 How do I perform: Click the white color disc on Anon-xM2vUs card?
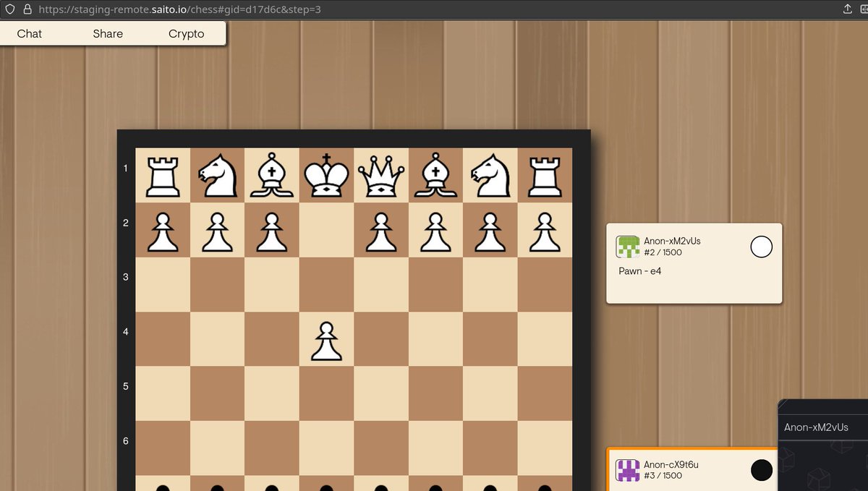coord(761,247)
